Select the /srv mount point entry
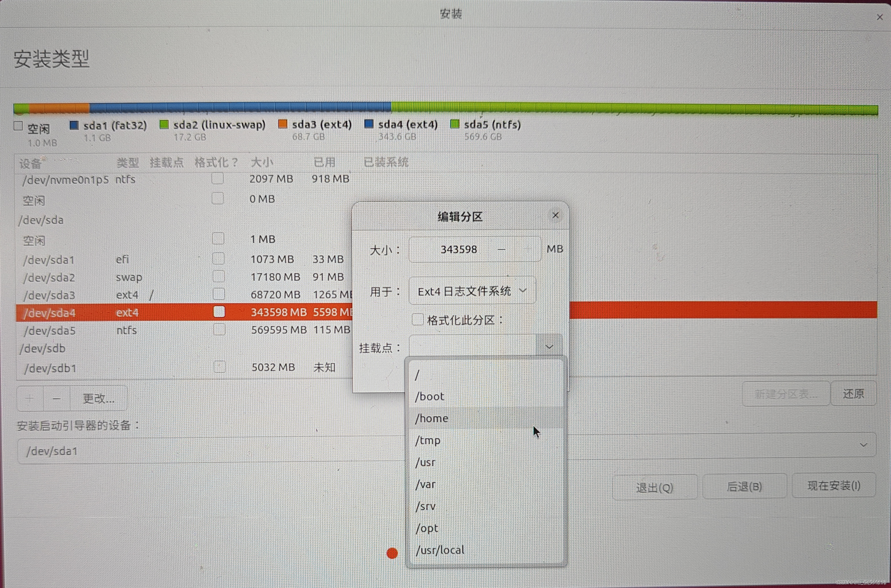 pos(486,506)
